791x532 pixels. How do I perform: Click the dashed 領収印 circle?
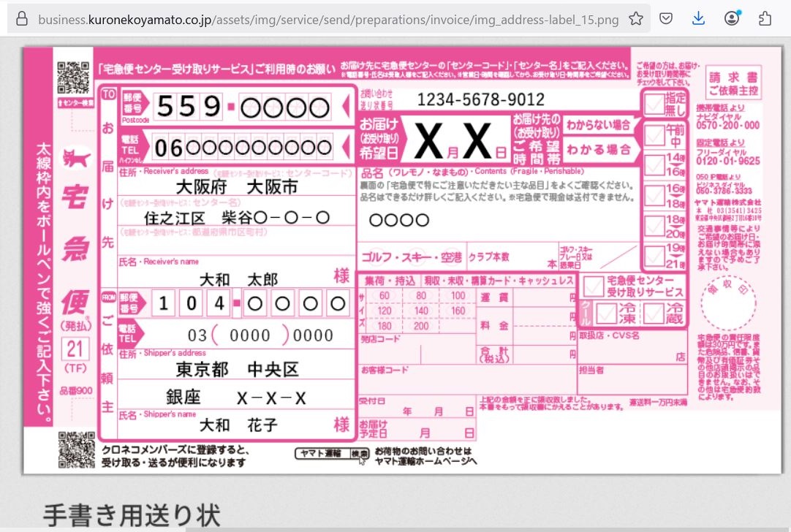728,303
